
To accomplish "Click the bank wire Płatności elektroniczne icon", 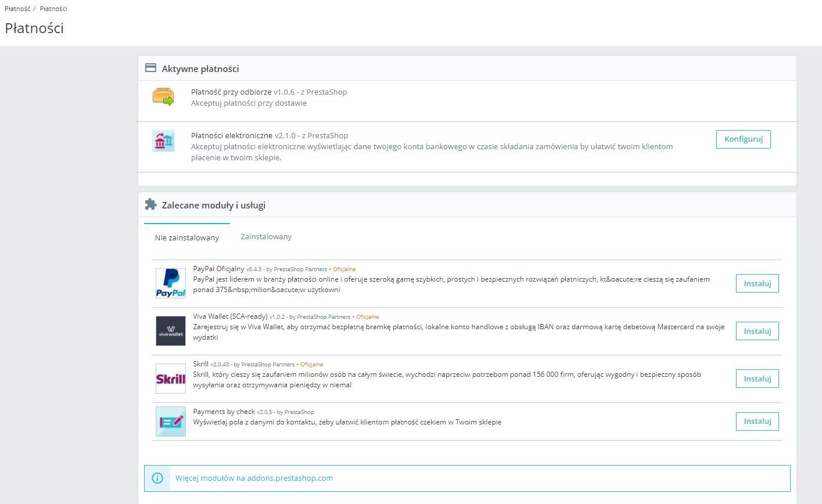I will [163, 141].
